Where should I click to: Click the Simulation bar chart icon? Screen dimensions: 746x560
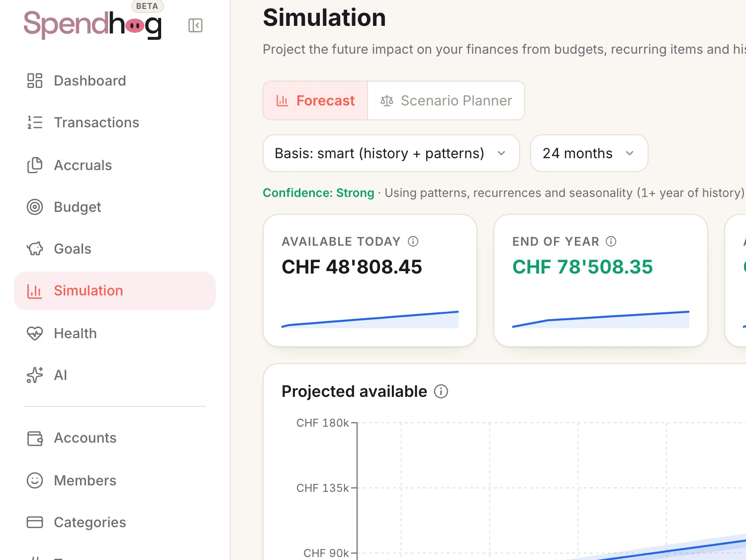coord(35,291)
